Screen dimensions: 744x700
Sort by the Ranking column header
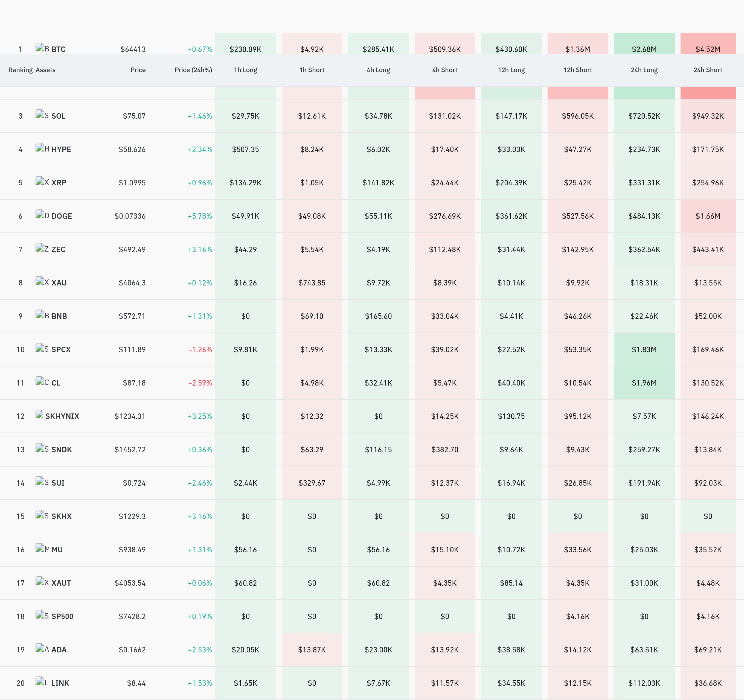21,70
